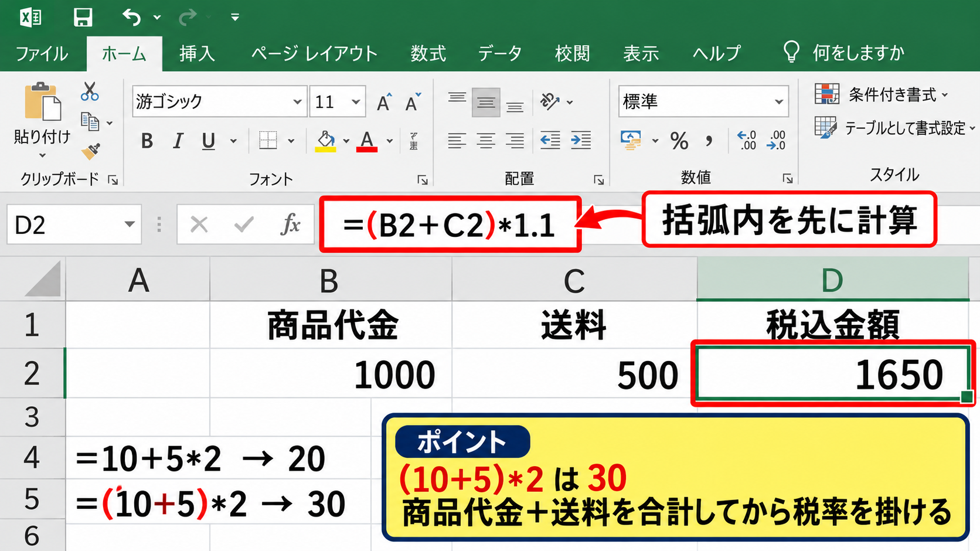This screenshot has height=551, width=980.
Task: Click the formula bar showing =(B2+C2)*1.1
Action: [450, 225]
